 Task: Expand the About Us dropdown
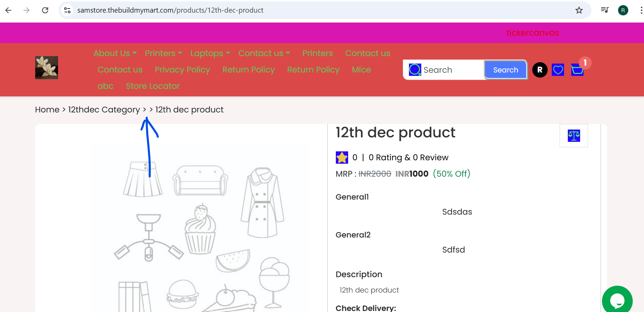tap(115, 53)
